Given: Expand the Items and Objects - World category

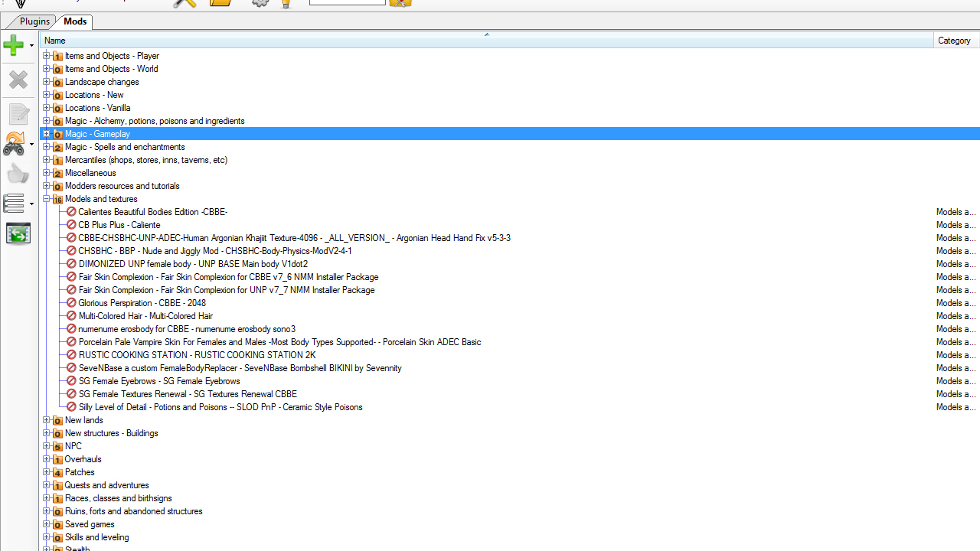Looking at the screenshot, I should [46, 69].
